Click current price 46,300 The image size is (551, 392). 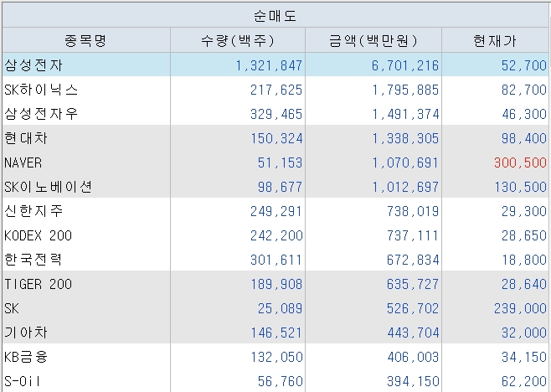coord(524,114)
